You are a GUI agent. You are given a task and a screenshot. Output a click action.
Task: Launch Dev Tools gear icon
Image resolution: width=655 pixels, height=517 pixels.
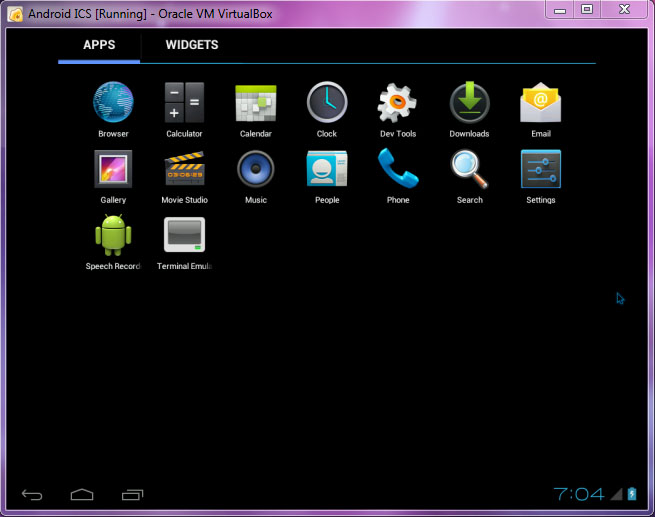[397, 103]
